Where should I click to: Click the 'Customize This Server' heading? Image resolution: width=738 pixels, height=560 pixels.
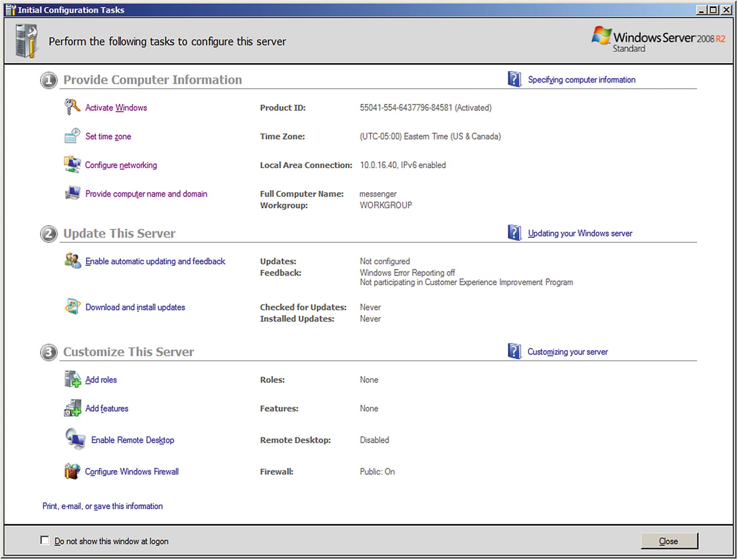point(129,351)
